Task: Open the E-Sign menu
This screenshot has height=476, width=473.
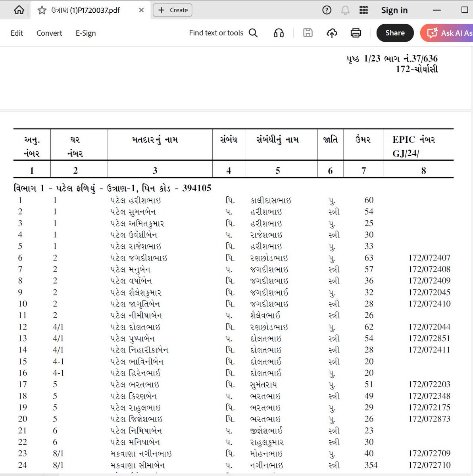Action: 86,33
